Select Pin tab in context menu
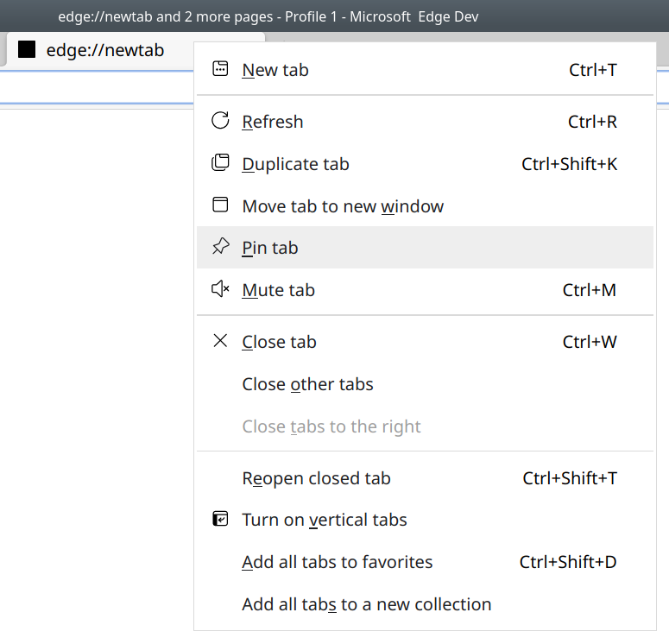This screenshot has height=644, width=669. tap(425, 248)
